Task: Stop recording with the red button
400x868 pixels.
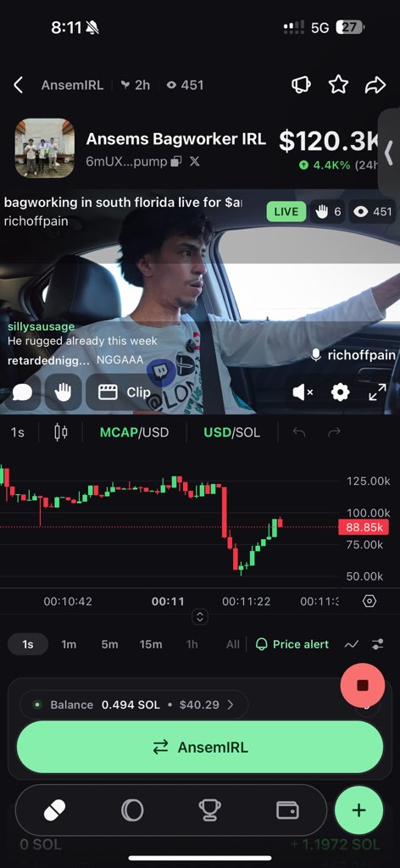Action: 363,685
